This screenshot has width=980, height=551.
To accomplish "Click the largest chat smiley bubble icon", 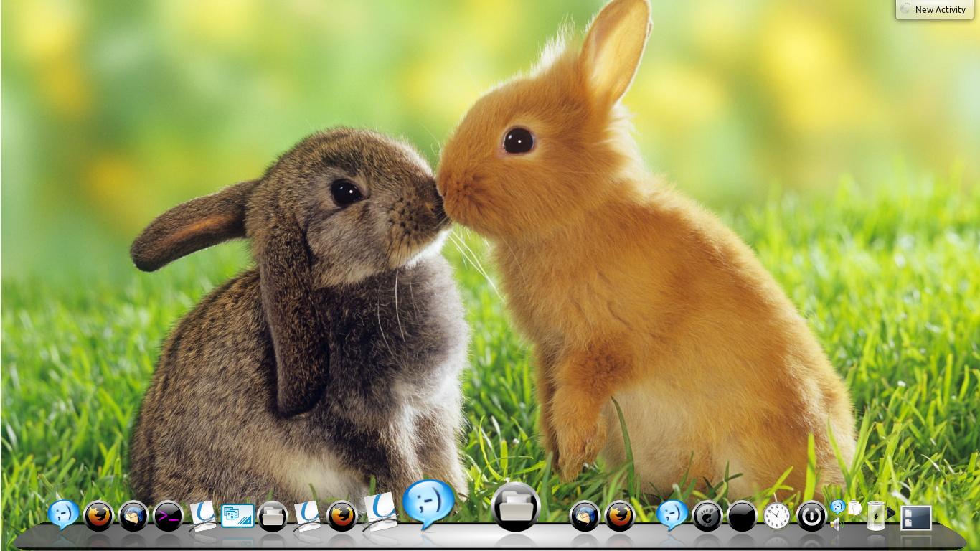I will coord(429,504).
